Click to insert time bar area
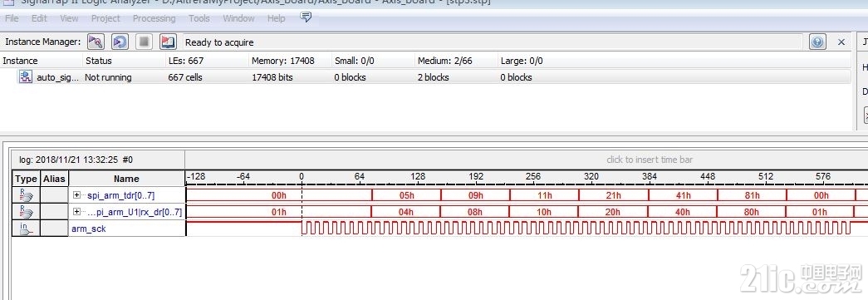This screenshot has height=300, width=868. pos(650,160)
